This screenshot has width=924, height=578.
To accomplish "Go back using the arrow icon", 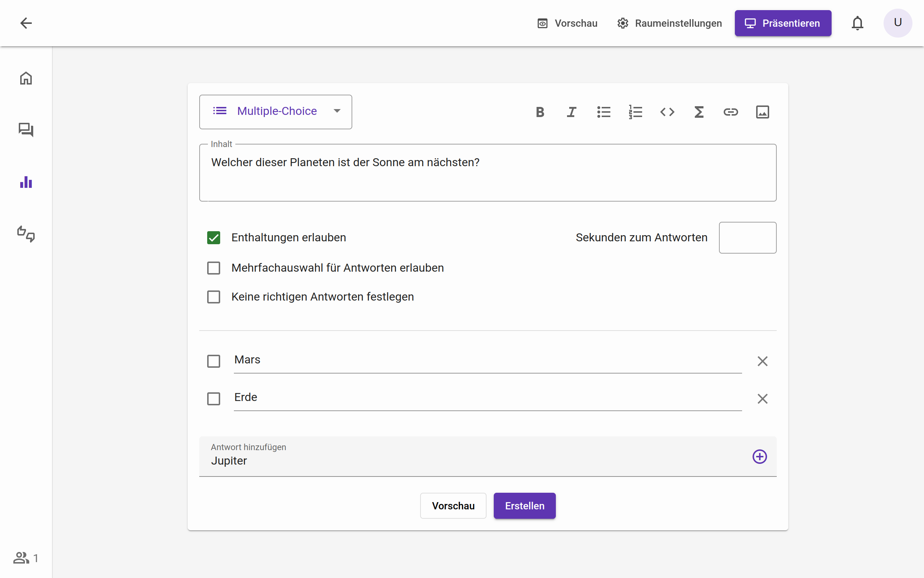I will tap(26, 23).
